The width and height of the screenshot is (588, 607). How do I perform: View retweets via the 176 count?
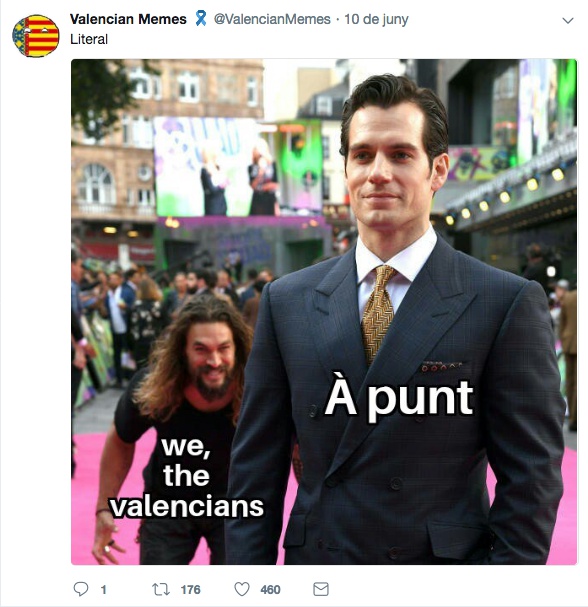[x=190, y=590]
